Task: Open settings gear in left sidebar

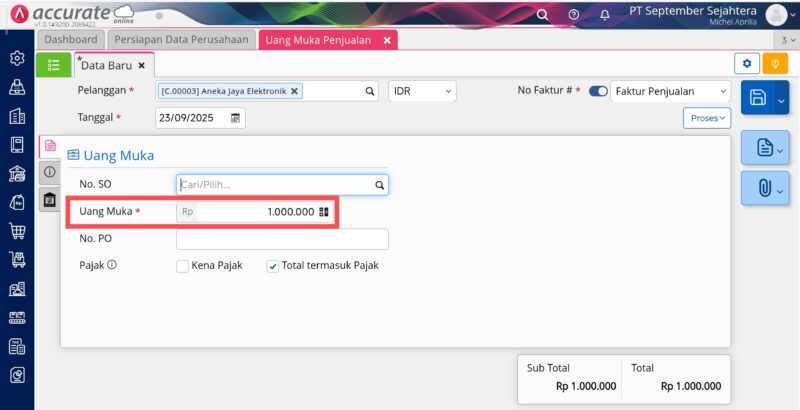Action: 17,58
